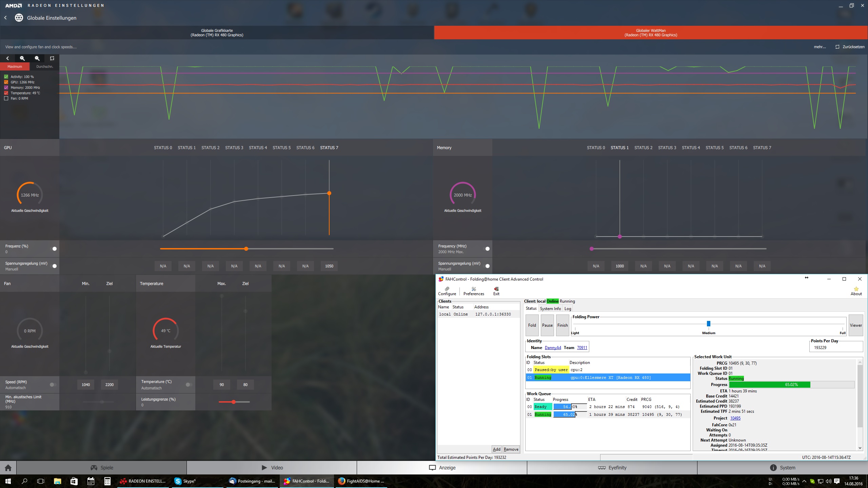Zoom out of the WattMan graph
The height and width of the screenshot is (488, 868).
pos(37,58)
